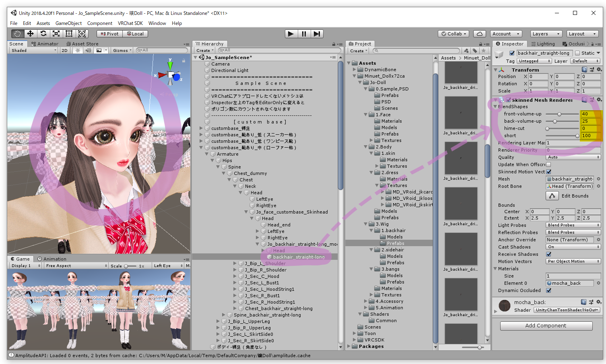Toggle Dynamic Occluded checkbox
Image resolution: width=606 pixels, height=364 pixels.
(548, 290)
